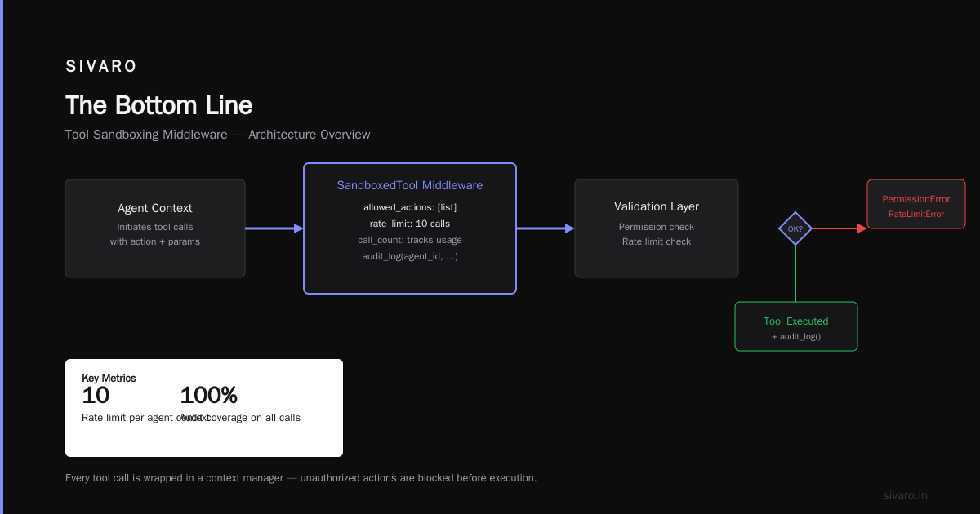Click the allowed_actions: [list] line
Viewport: 980px width, 514px height.
point(410,207)
